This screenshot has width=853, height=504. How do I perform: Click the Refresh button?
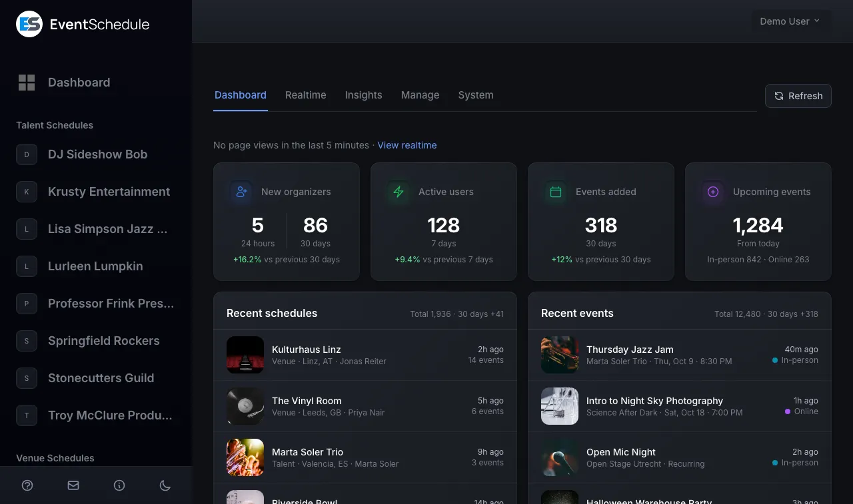click(798, 96)
